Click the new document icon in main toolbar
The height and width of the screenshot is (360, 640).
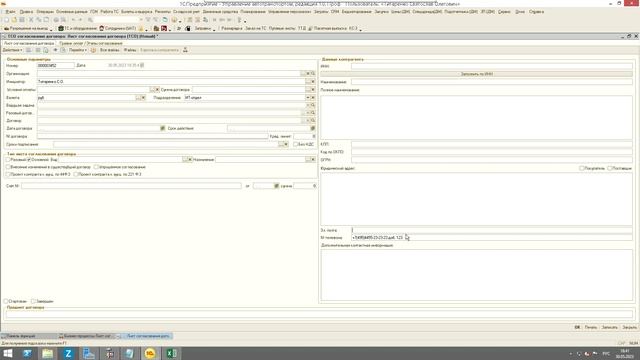pyautogui.click(x=6, y=20)
